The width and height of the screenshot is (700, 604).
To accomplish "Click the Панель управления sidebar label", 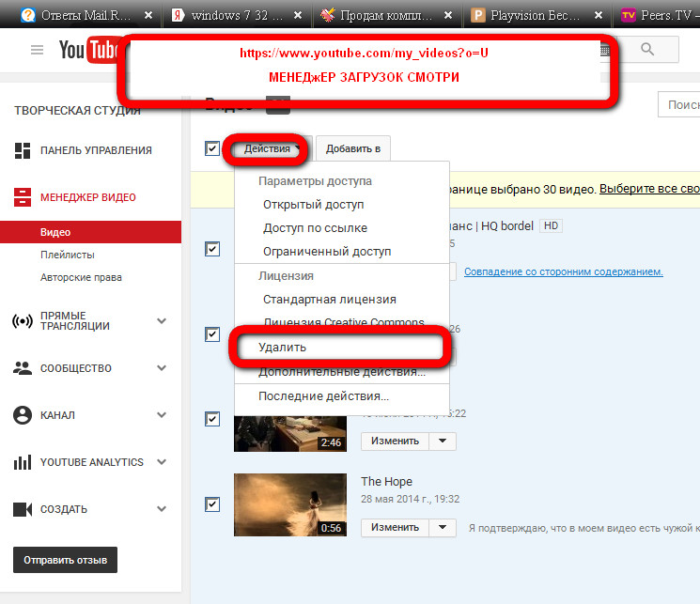I will click(x=96, y=150).
